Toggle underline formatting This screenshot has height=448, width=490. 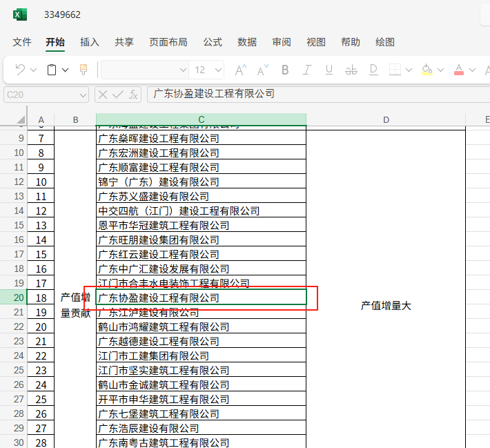coord(329,70)
